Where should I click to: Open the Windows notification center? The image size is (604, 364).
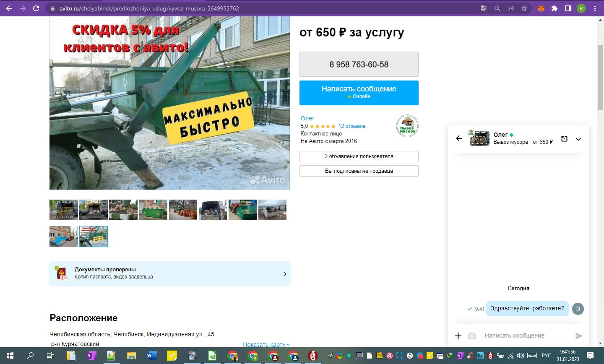(x=590, y=356)
